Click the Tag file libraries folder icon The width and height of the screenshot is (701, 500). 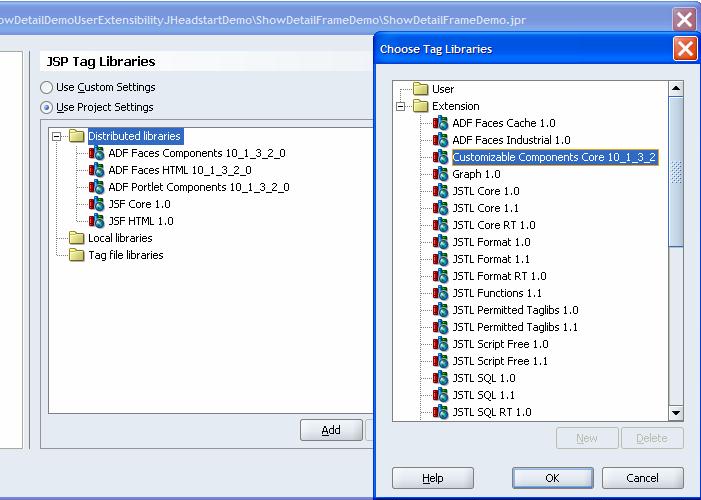[76, 255]
